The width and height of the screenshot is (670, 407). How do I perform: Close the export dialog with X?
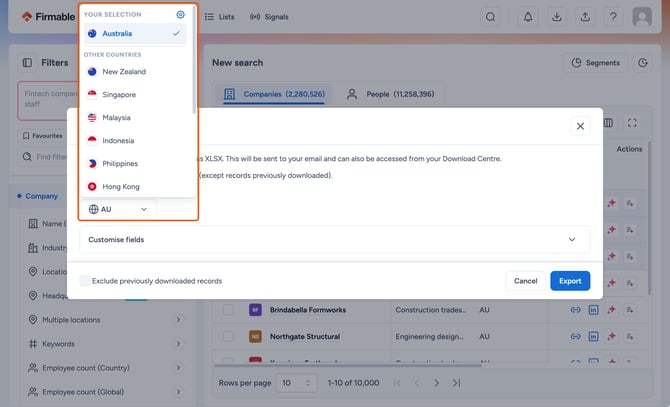tap(580, 126)
